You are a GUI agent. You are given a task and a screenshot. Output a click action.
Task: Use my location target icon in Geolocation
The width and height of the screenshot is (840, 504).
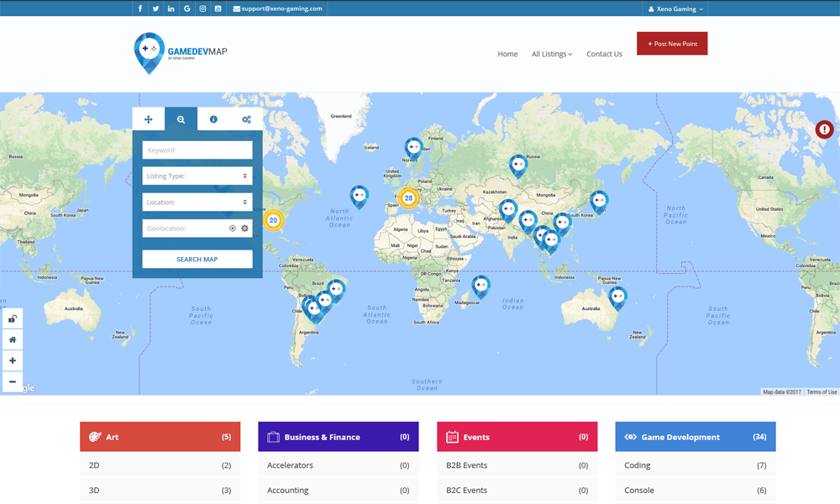tap(233, 228)
